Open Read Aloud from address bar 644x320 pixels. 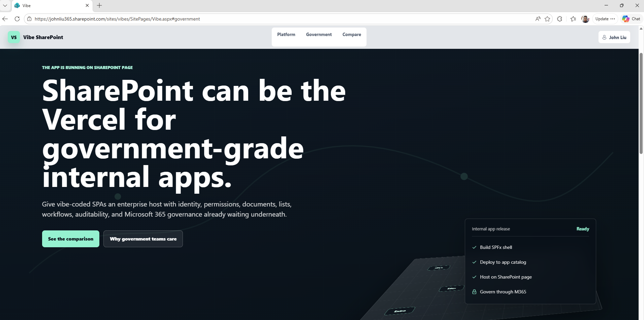point(538,19)
